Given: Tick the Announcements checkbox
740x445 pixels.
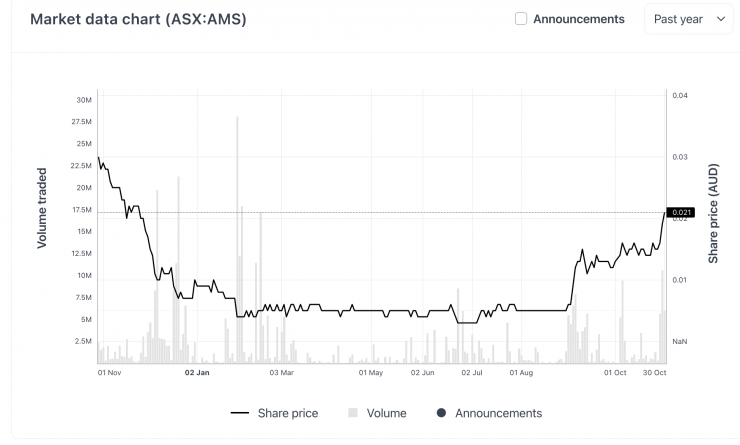Looking at the screenshot, I should click(521, 19).
